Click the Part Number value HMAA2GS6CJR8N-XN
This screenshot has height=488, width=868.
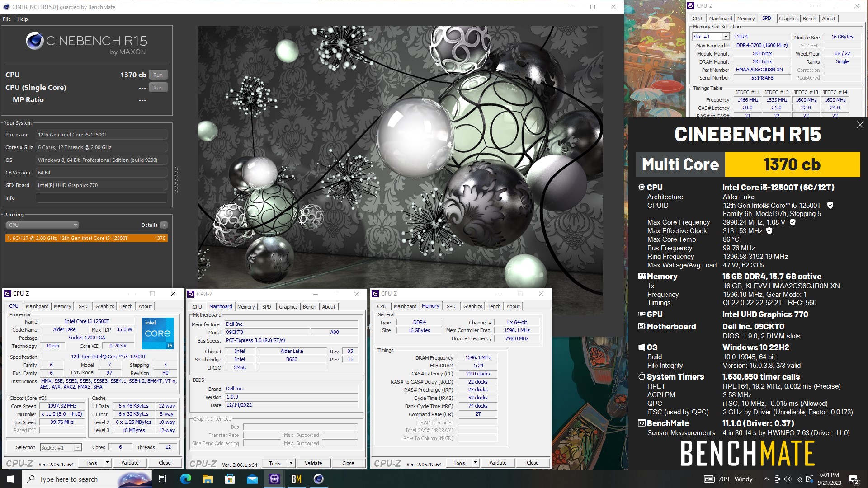point(762,70)
